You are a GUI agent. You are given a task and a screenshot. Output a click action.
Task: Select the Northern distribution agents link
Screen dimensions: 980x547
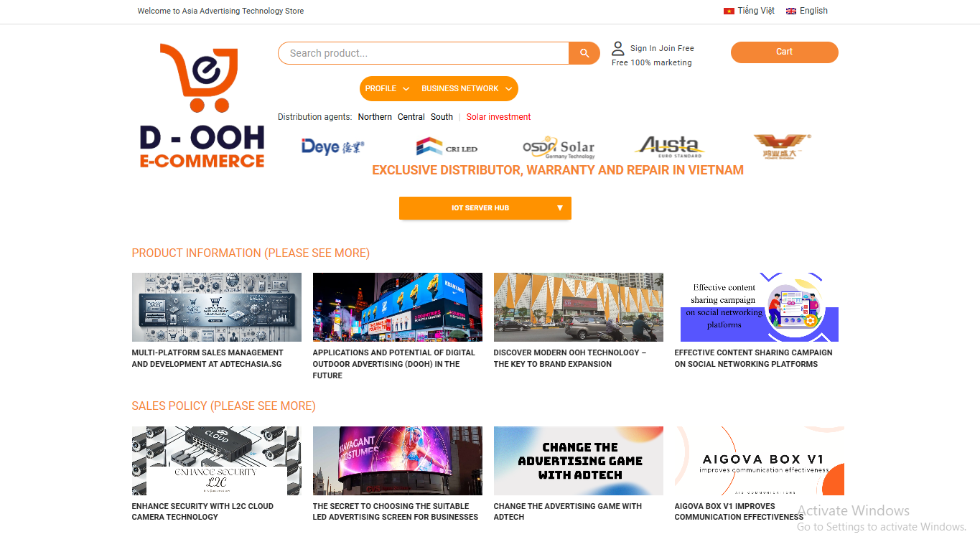coord(375,117)
